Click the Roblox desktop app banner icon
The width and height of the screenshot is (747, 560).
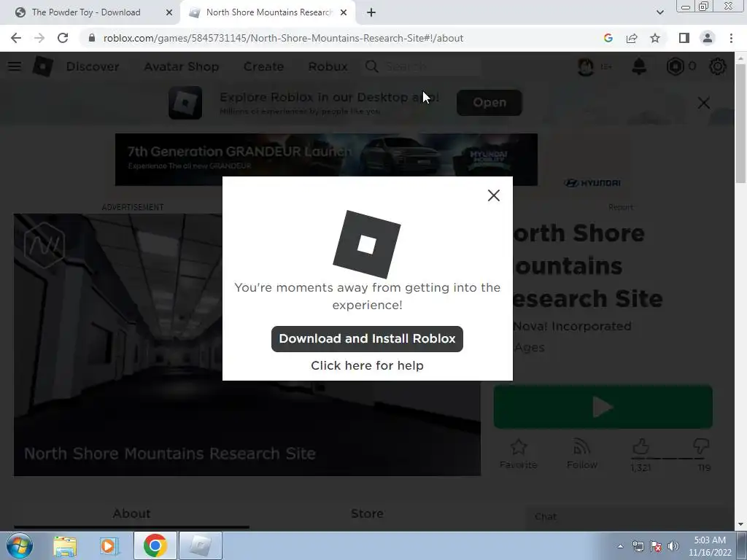click(185, 102)
